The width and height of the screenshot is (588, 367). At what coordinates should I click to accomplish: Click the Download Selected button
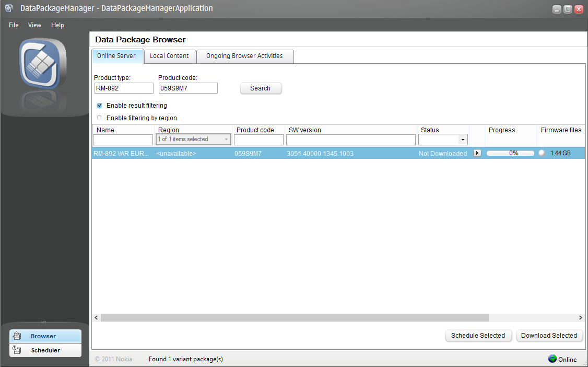pos(549,336)
